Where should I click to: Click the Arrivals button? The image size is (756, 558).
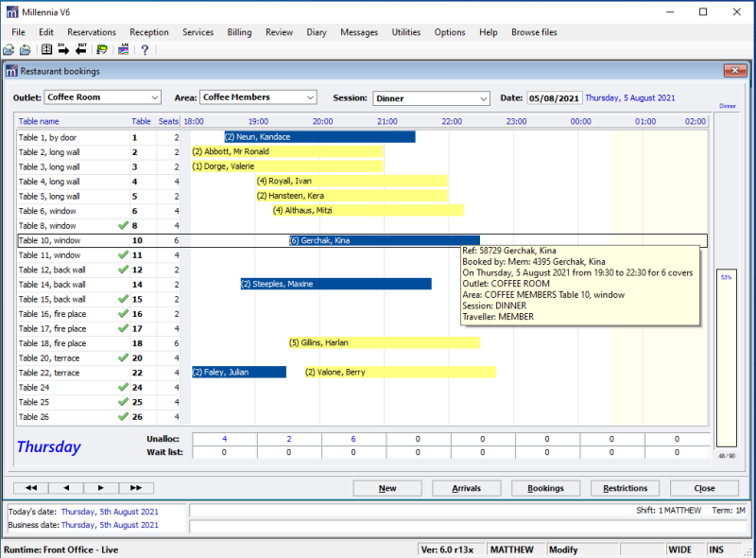pyautogui.click(x=466, y=488)
